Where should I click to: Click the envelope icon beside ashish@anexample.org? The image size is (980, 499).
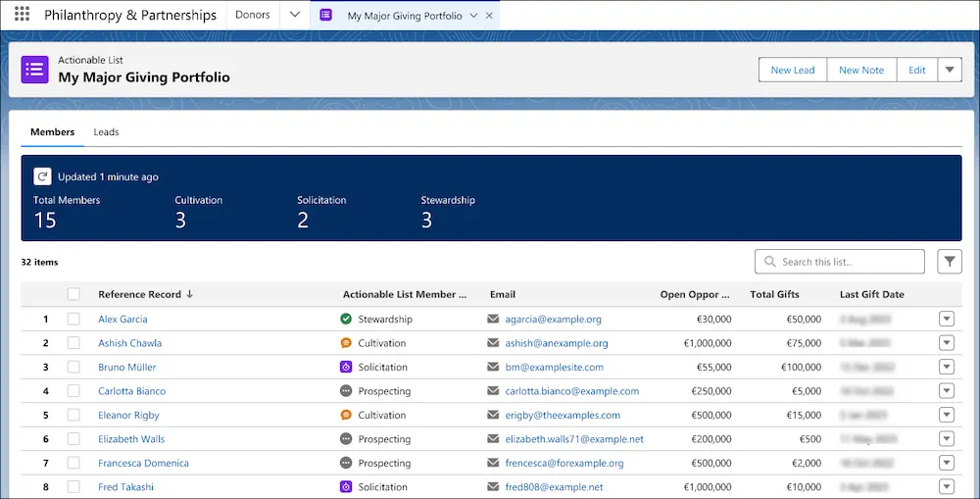point(493,343)
